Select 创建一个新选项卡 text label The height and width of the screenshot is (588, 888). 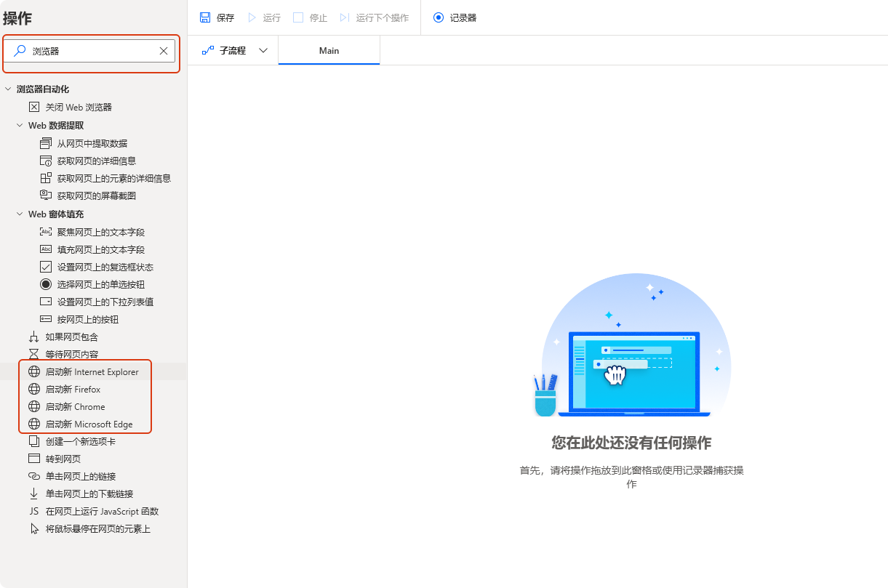[x=81, y=442]
